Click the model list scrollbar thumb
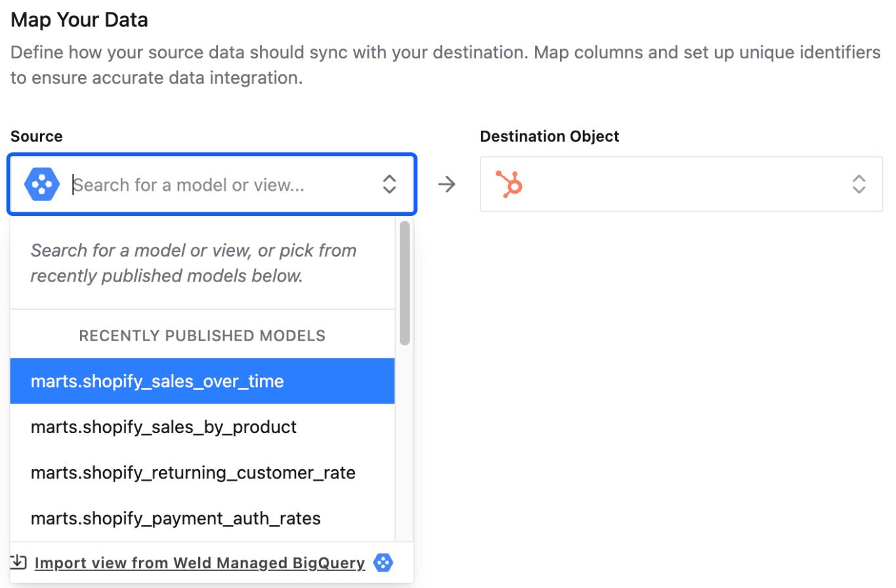Screen dimensions: 896x588 (x=404, y=283)
